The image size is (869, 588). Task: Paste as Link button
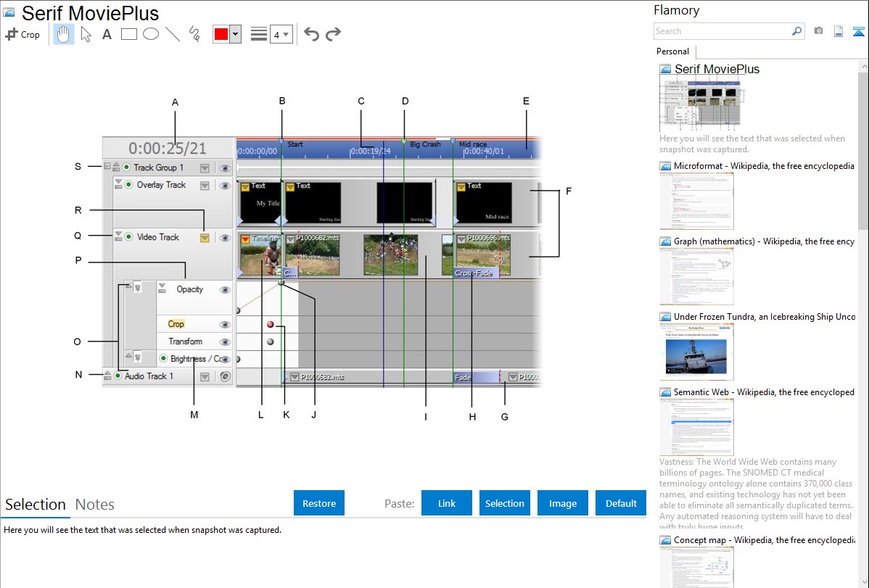[x=447, y=503]
